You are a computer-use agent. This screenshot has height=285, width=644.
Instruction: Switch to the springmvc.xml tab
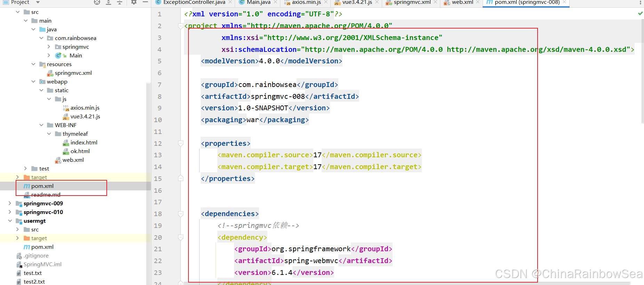[x=412, y=2]
